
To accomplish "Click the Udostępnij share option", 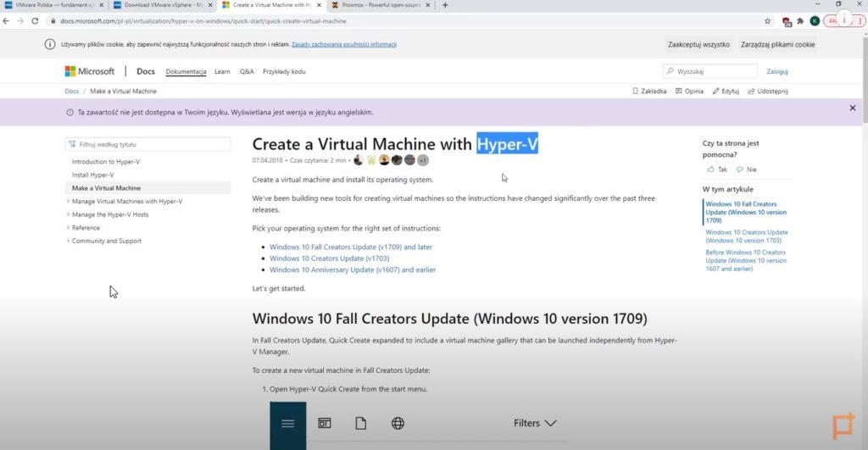I will 752,92.
